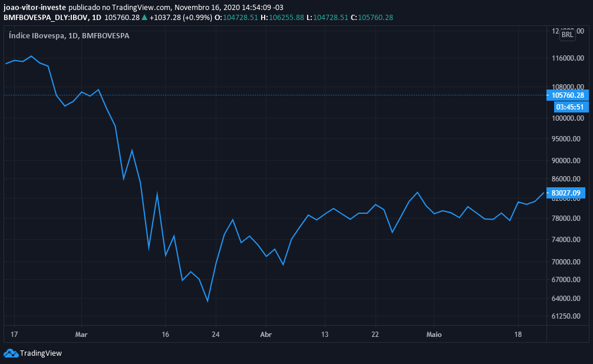
Task: Click the 78000.00 price axis label
Action: coord(566,218)
